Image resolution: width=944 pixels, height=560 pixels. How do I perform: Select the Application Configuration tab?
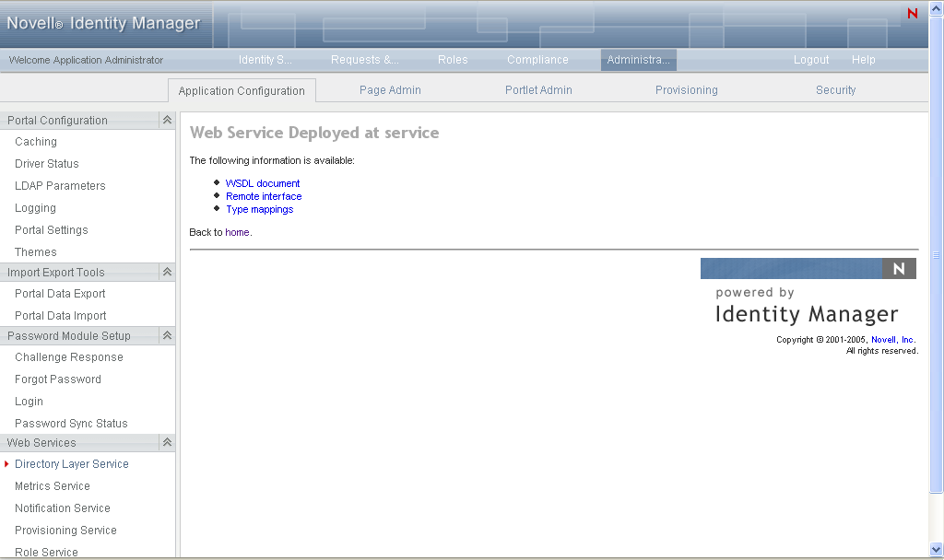[x=242, y=91]
